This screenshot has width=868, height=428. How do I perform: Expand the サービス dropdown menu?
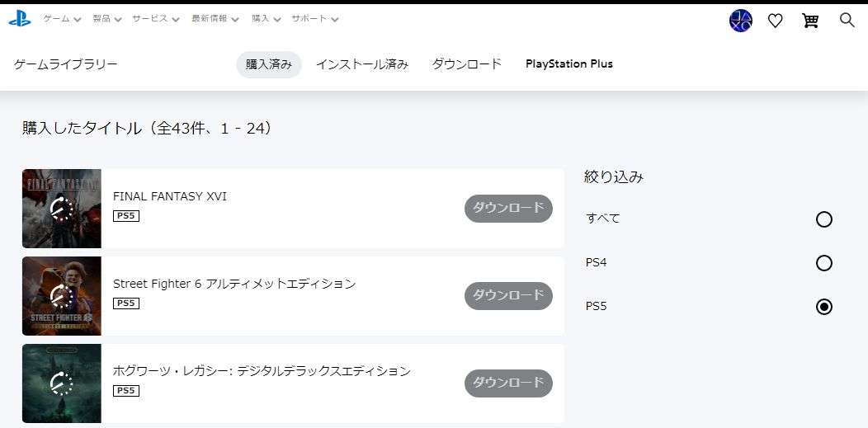pos(155,18)
